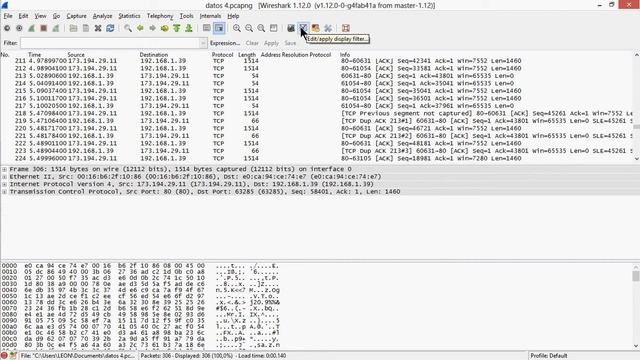Viewport: 640px width, 360px height.
Task: Click the Clear filter button
Action: point(252,43)
